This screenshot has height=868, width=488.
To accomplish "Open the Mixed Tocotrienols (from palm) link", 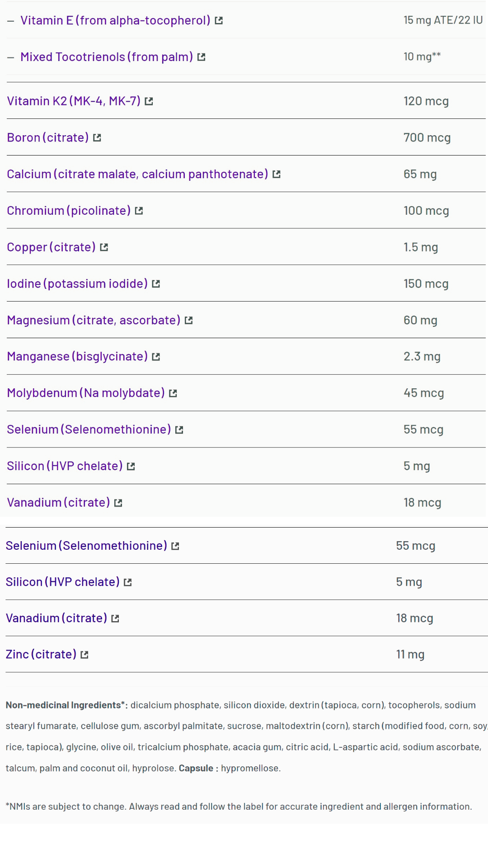I will (107, 57).
